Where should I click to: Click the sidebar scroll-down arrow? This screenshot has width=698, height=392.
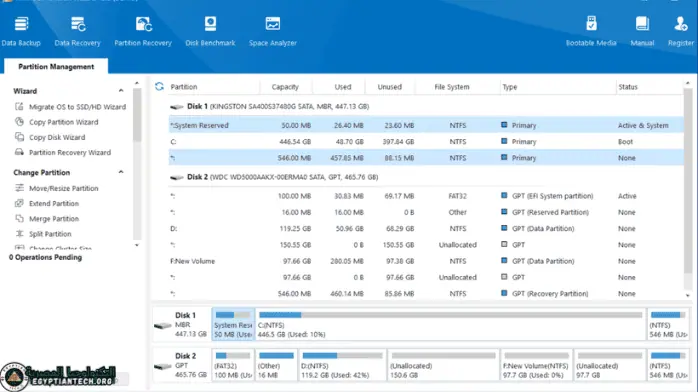(137, 245)
